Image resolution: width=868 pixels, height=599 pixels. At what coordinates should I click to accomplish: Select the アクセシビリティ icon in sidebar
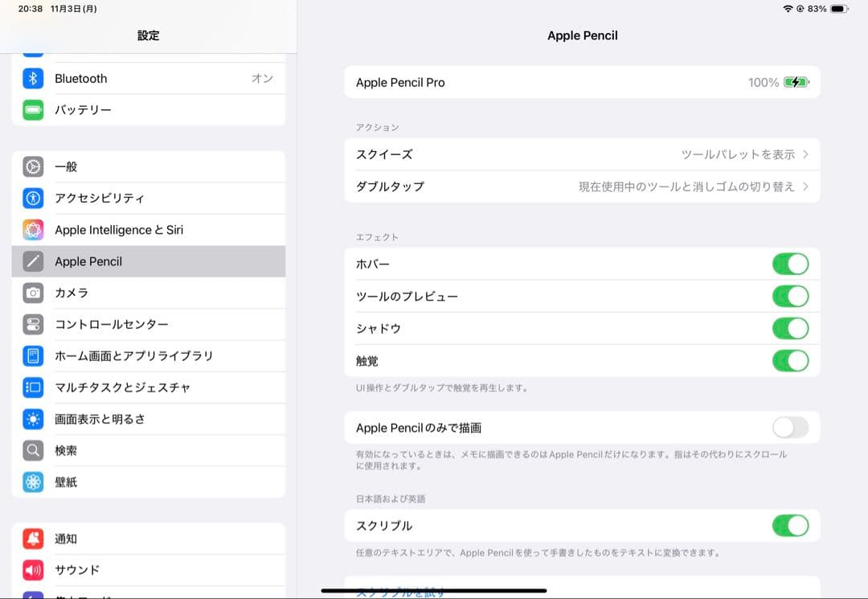[33, 198]
